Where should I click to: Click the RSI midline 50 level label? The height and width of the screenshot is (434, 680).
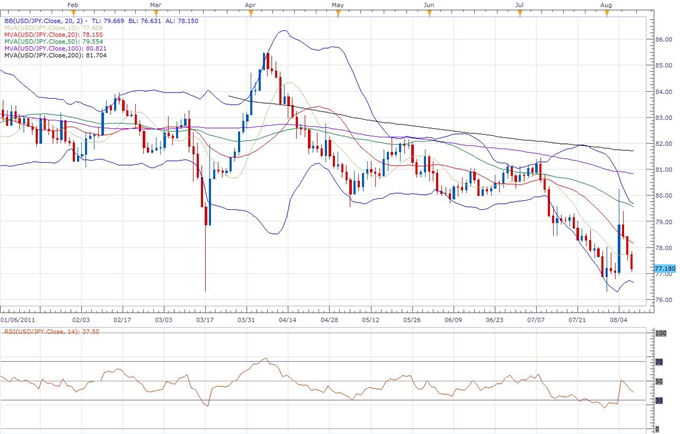coord(659,382)
